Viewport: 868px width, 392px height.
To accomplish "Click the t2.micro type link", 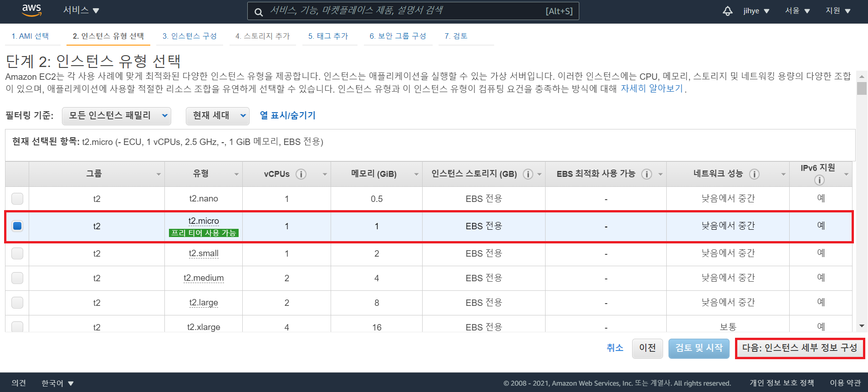I will coord(204,221).
